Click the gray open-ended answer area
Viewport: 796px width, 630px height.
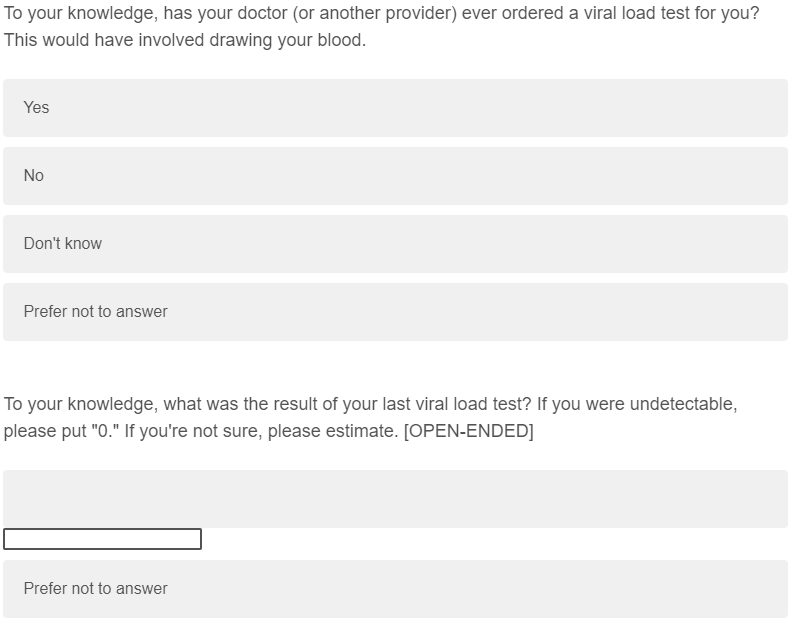395,498
